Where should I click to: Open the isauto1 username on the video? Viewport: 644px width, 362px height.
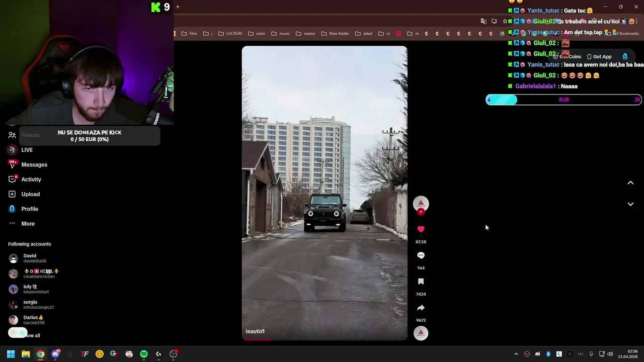[x=255, y=331]
